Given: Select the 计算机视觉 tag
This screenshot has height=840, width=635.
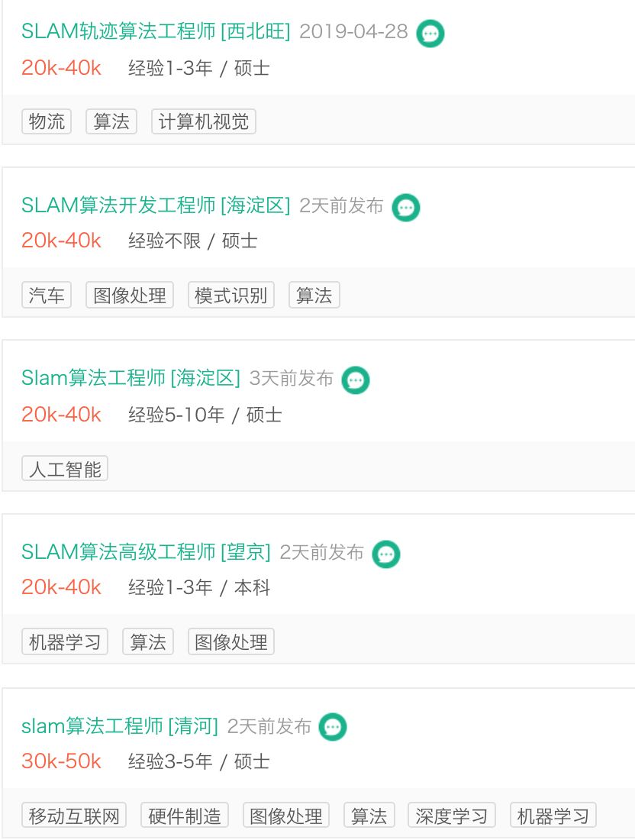Looking at the screenshot, I should tap(204, 121).
